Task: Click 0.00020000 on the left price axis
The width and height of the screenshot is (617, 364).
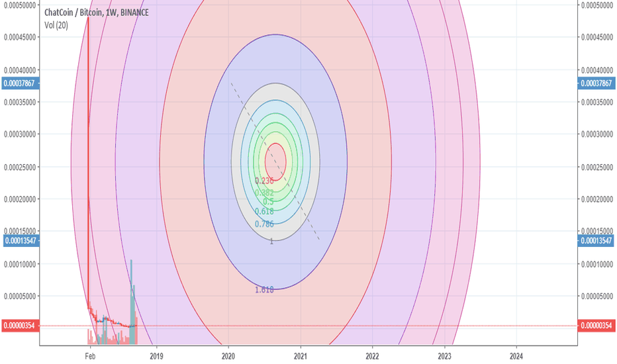Action: [20, 199]
